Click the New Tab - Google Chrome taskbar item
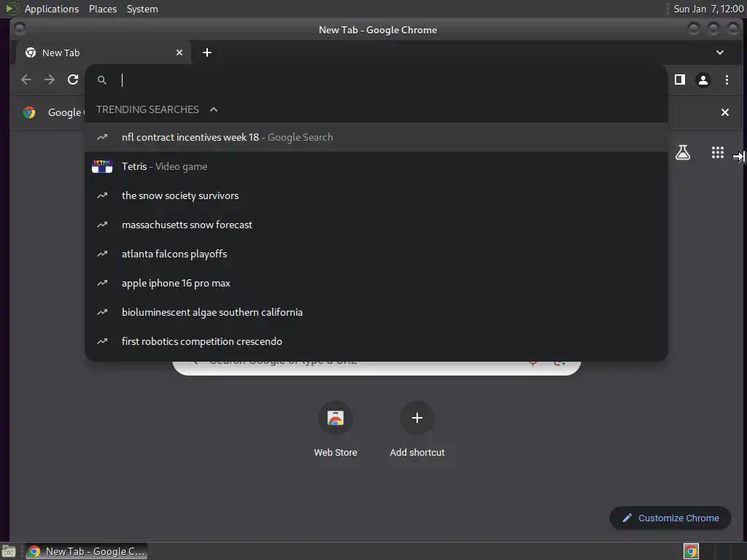Image resolution: width=747 pixels, height=560 pixels. 86,551
